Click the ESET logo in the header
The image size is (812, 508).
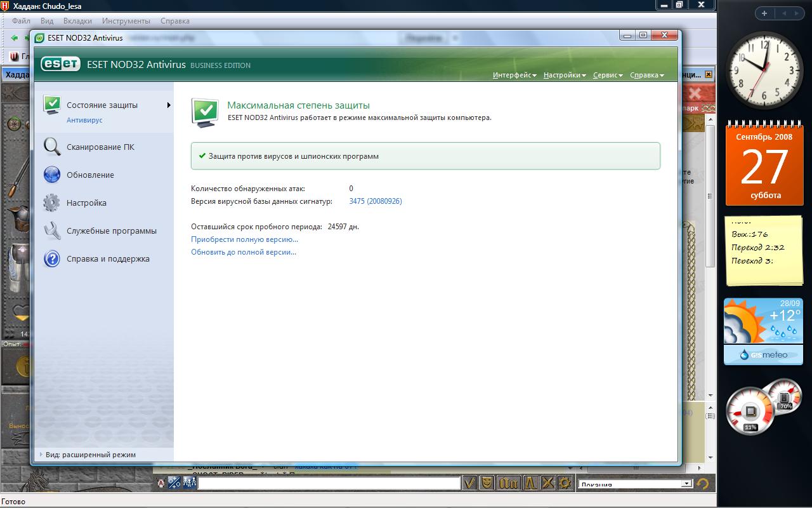click(x=60, y=65)
